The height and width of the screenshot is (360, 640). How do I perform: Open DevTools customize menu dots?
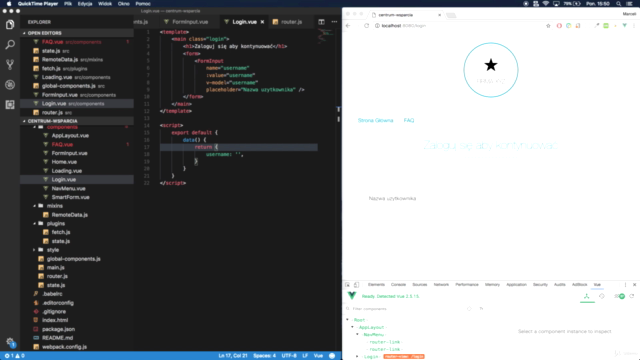click(625, 284)
